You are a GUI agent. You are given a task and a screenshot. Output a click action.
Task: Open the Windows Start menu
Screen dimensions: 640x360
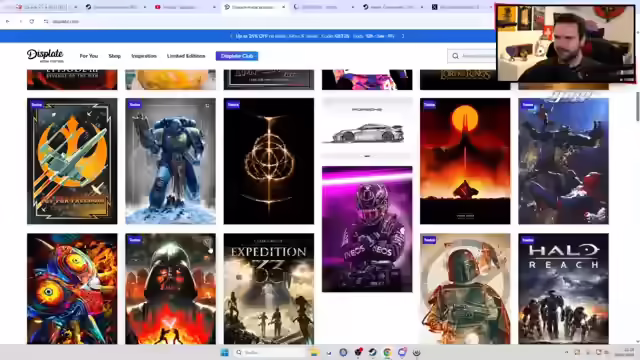click(224, 352)
